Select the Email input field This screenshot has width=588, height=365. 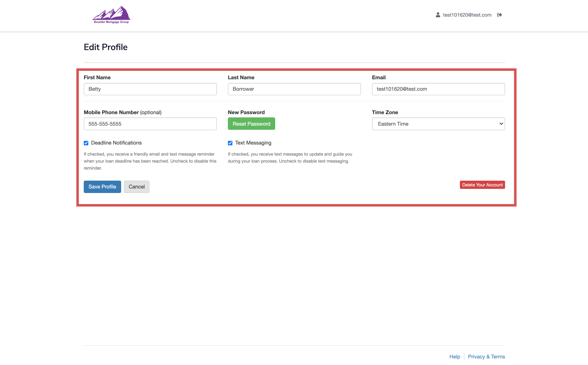tap(438, 89)
